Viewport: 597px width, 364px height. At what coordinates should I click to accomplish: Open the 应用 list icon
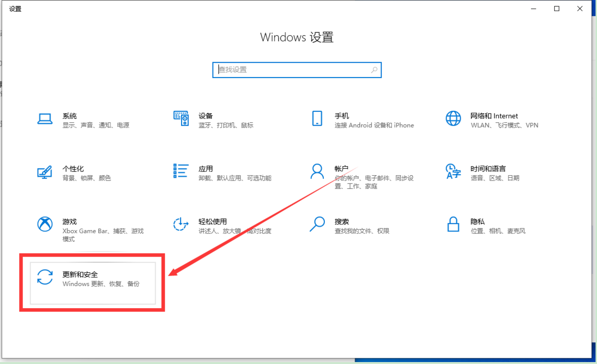point(181,171)
